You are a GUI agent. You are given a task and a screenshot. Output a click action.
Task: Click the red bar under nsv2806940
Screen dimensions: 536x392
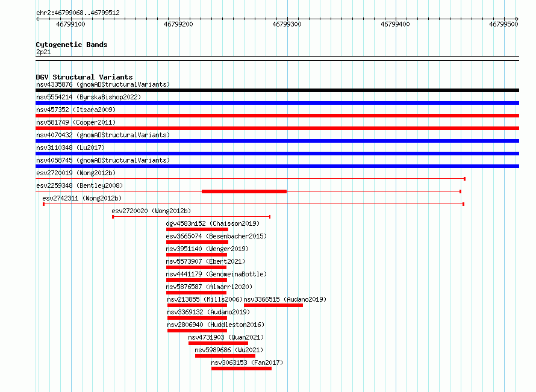pyautogui.click(x=198, y=331)
